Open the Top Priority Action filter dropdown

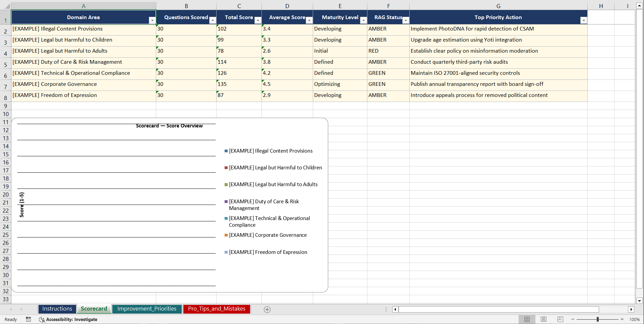pos(584,20)
